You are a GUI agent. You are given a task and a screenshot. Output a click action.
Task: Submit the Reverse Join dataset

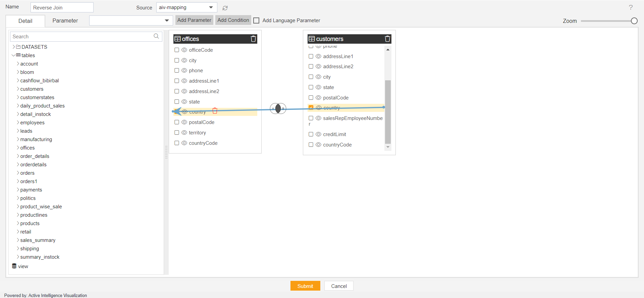[x=305, y=286]
